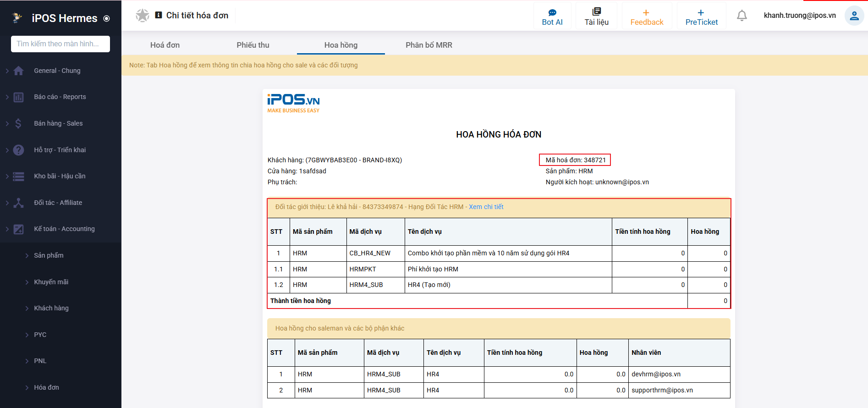The width and height of the screenshot is (868, 408).
Task: Open the Bot AI chat
Action: pos(552,17)
